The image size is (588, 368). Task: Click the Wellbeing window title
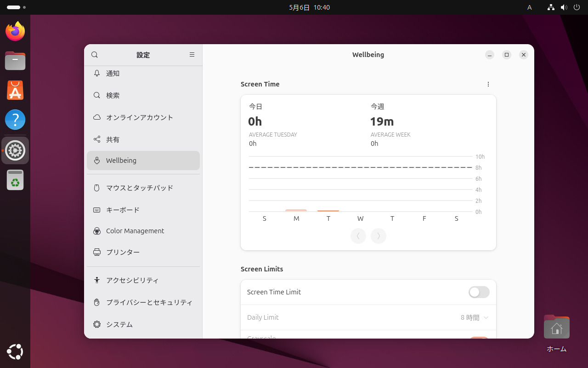coord(368,55)
